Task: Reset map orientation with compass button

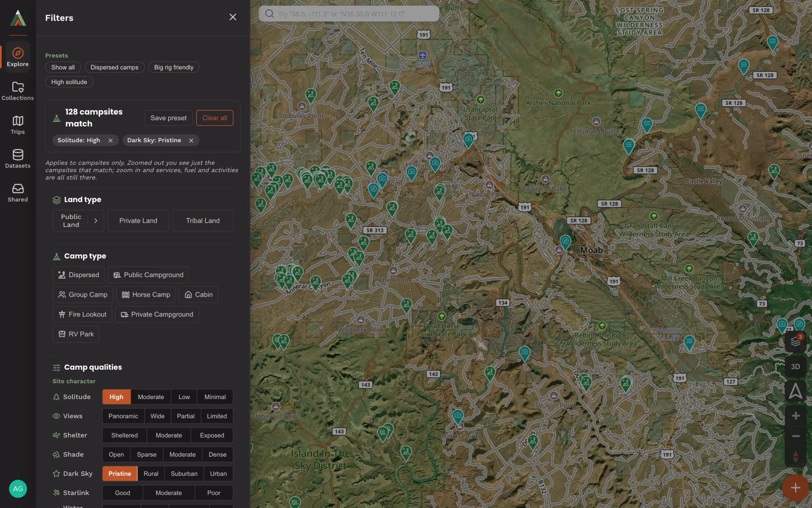Action: pos(795,457)
